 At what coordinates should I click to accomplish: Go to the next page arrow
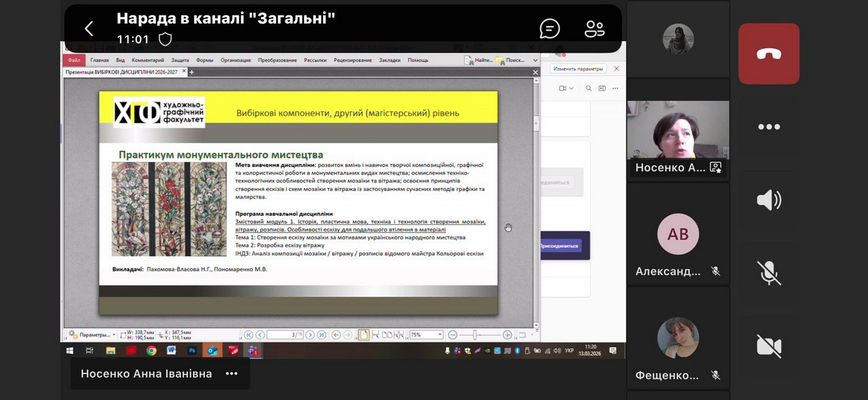click(x=310, y=335)
